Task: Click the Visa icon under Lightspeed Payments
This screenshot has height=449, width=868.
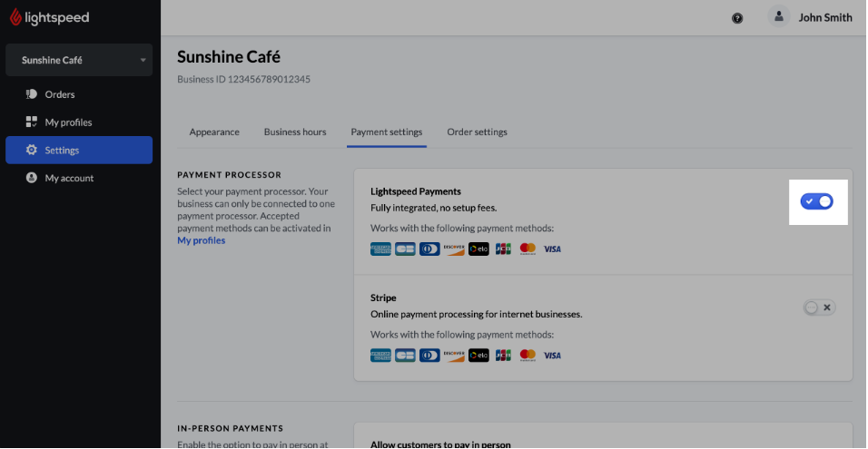Action: coord(552,249)
